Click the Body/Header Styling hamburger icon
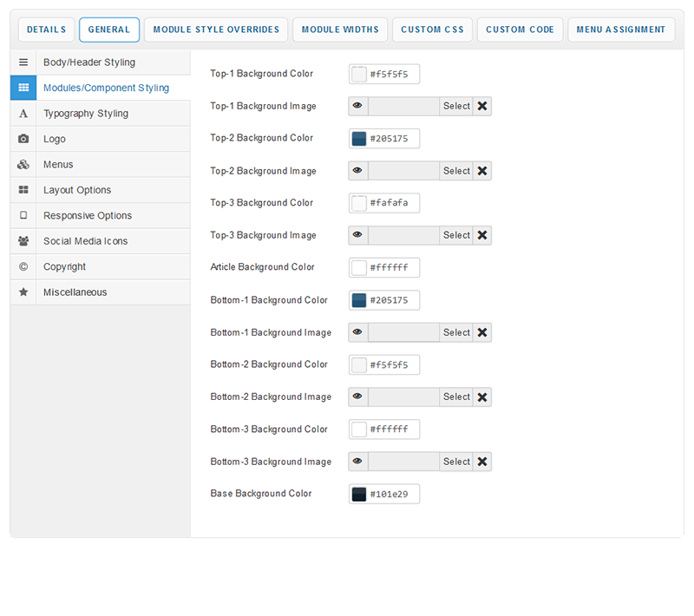This screenshot has height=616, width=694. click(23, 62)
